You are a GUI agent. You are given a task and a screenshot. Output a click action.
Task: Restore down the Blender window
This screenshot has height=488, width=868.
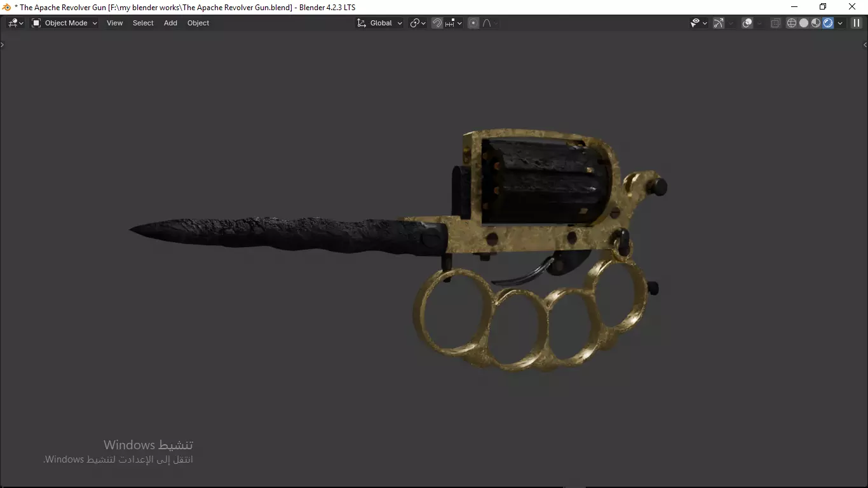pyautogui.click(x=823, y=7)
